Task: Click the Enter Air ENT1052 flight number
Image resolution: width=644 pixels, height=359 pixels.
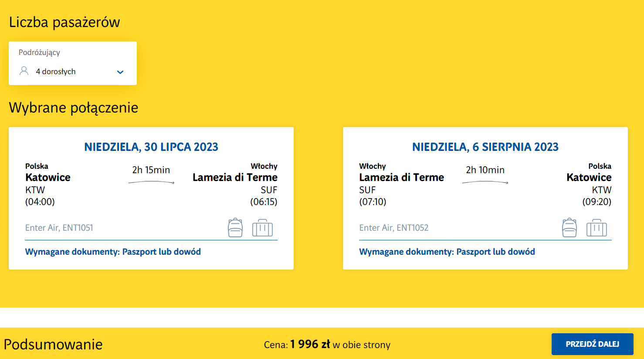Action: tap(393, 228)
